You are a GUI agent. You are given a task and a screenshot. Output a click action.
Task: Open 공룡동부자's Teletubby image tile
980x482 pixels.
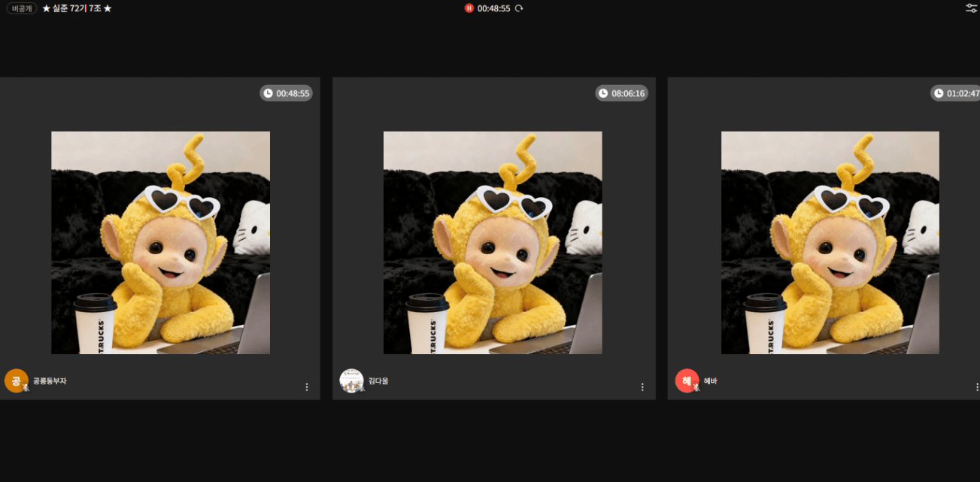(x=160, y=243)
